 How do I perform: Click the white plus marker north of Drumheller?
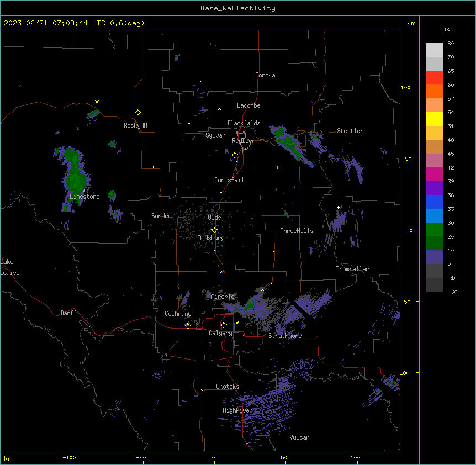[x=338, y=207]
